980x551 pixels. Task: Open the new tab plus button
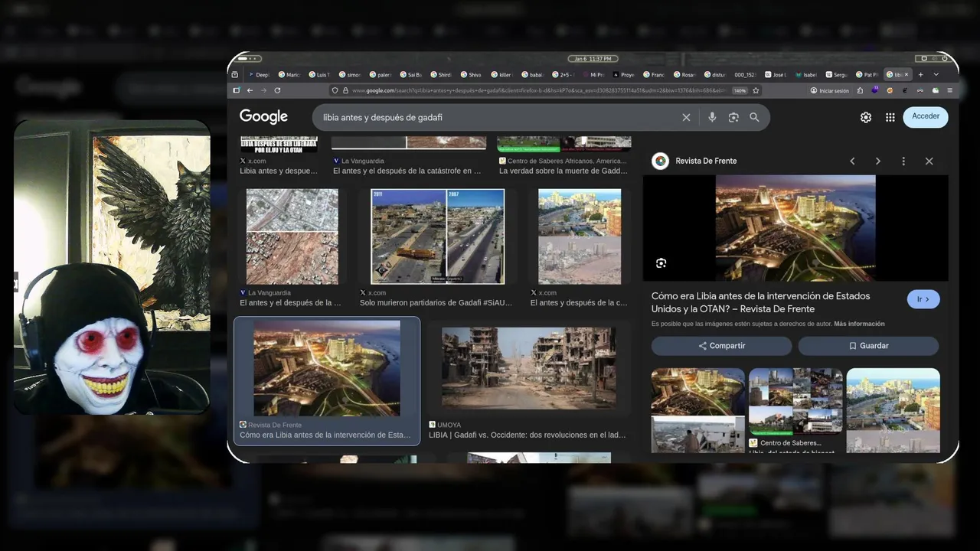click(x=920, y=74)
